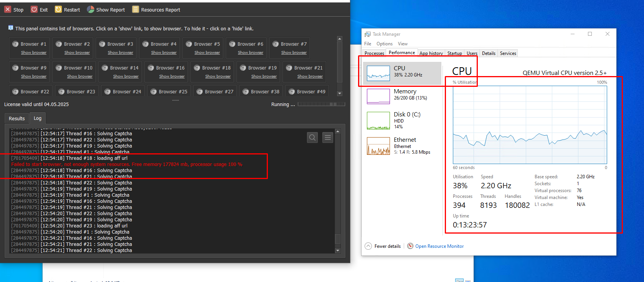Select the Browser #14 radio indicator

(105, 68)
